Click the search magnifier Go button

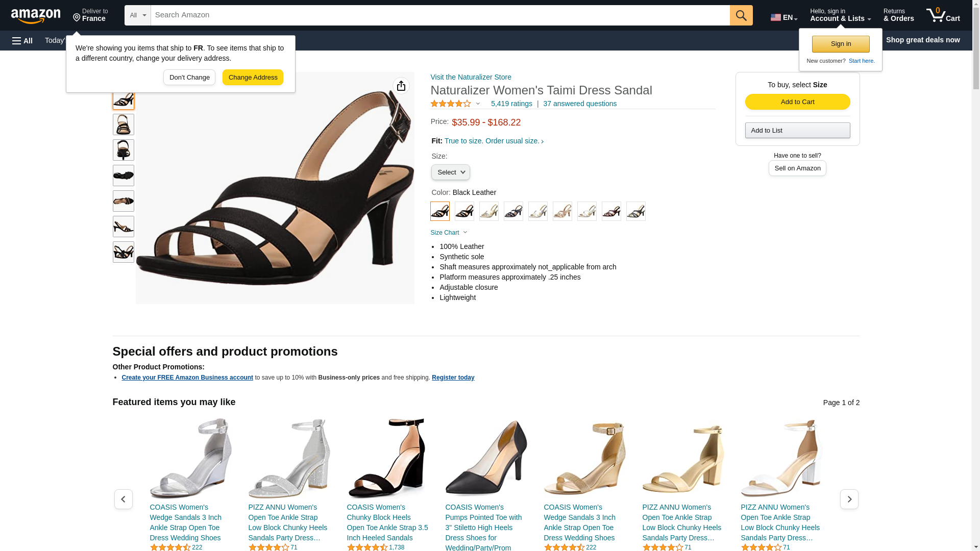click(x=741, y=15)
